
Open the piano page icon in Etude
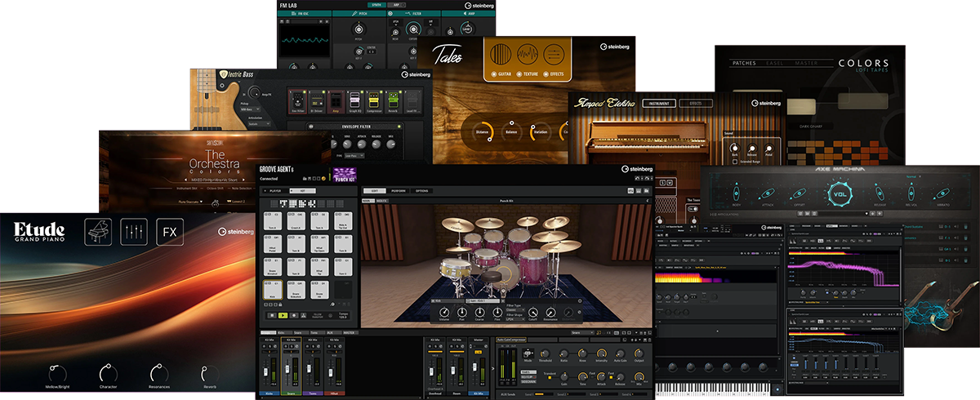pyautogui.click(x=98, y=232)
